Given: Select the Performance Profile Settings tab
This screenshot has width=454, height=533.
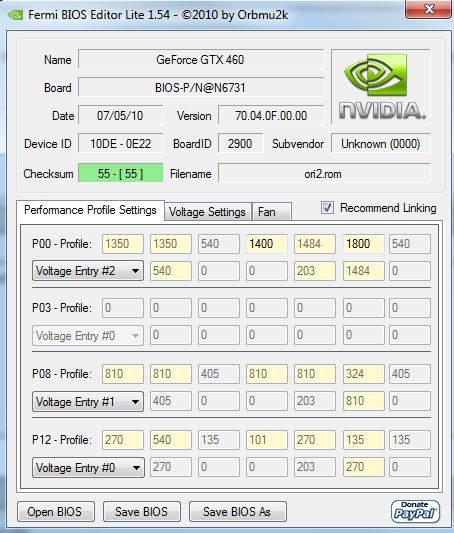Looking at the screenshot, I should 90,210.
